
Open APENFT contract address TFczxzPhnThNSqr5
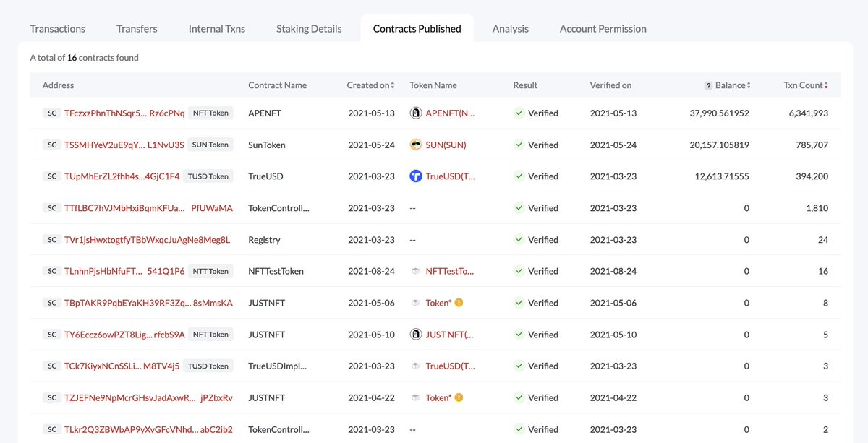124,113
